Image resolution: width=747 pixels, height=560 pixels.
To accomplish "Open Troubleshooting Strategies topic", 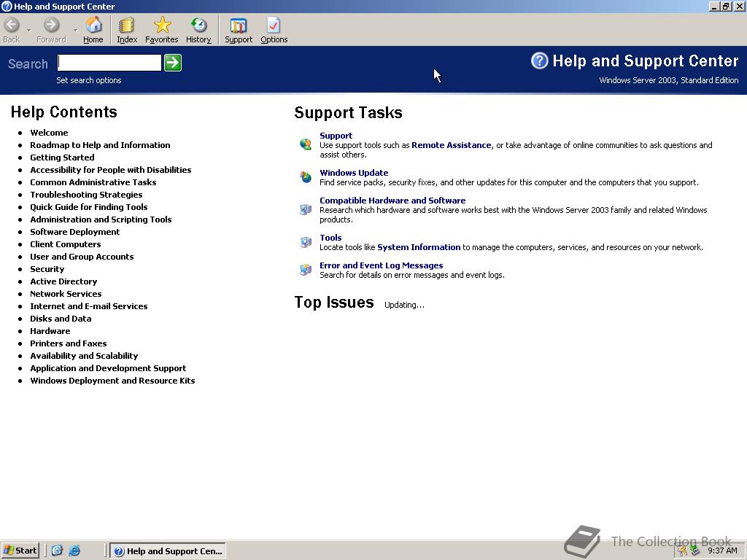I will point(86,194).
